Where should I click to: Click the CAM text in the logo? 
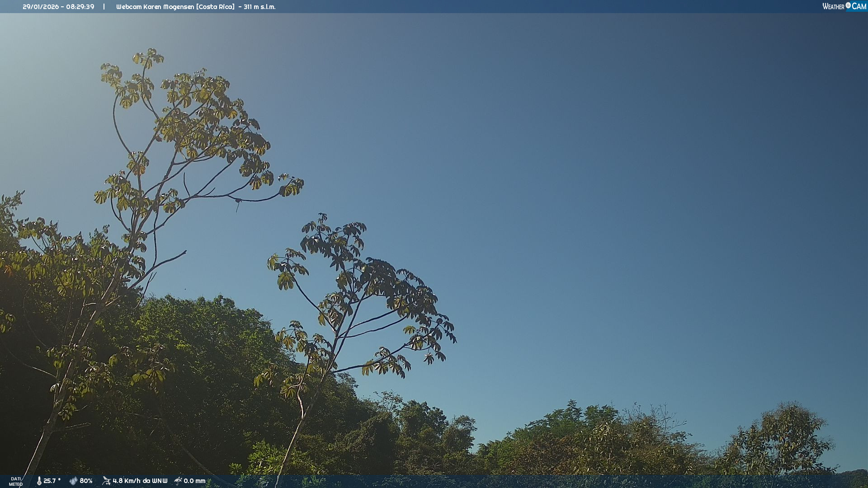pos(859,6)
